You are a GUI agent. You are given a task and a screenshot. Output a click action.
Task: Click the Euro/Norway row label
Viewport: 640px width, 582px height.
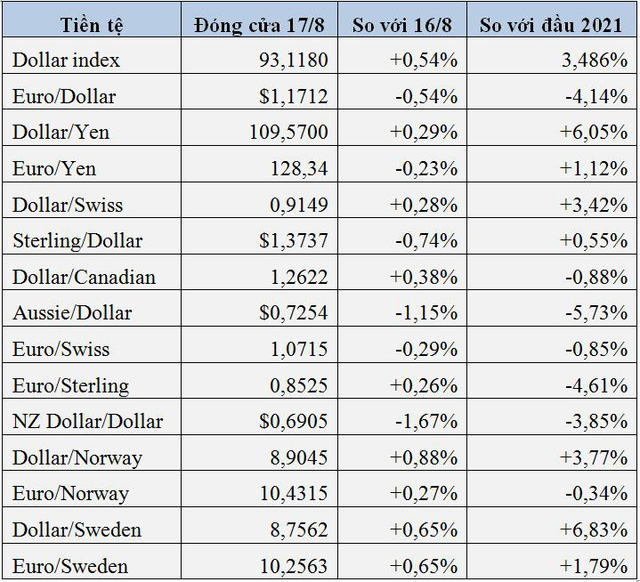91,489
